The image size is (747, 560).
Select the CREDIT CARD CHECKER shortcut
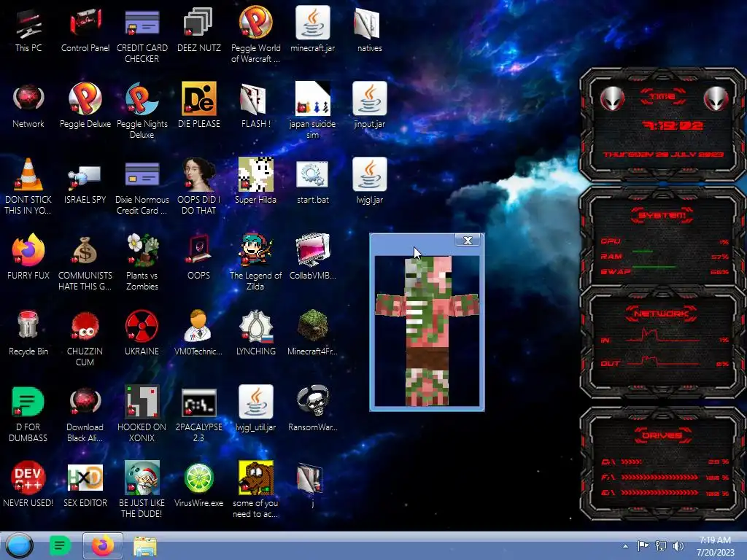(142, 35)
